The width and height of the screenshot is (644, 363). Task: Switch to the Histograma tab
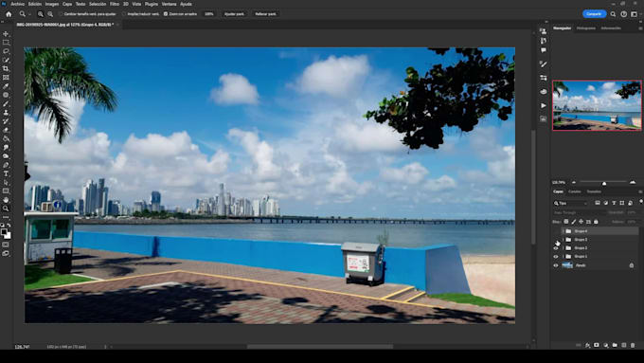[x=585, y=28]
